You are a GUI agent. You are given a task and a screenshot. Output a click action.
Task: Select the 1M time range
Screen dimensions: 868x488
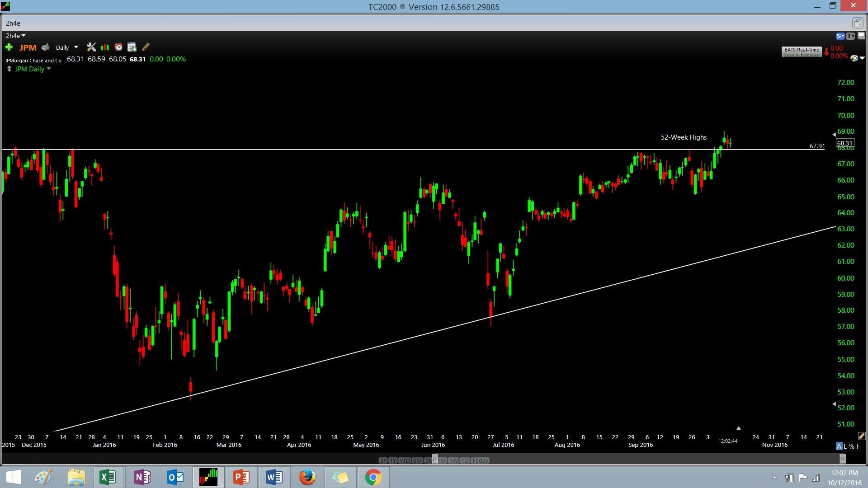point(442,460)
